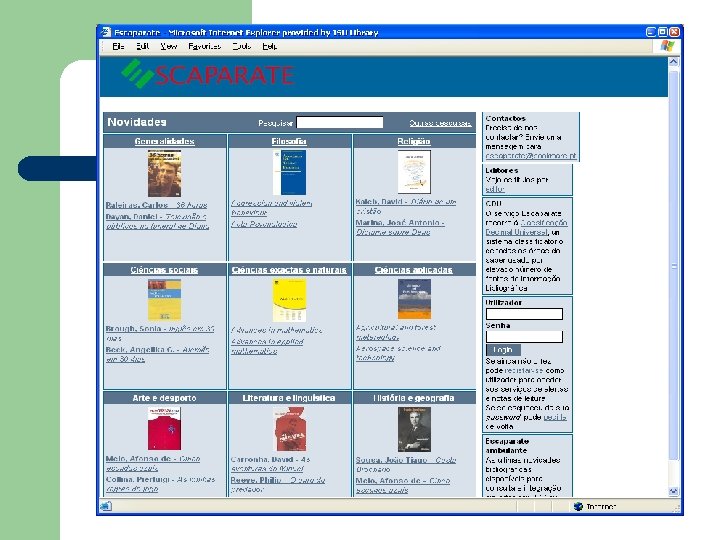The image size is (720, 540).
Task: Click the browser scroll down arrow
Action: pyautogui.click(x=674, y=491)
